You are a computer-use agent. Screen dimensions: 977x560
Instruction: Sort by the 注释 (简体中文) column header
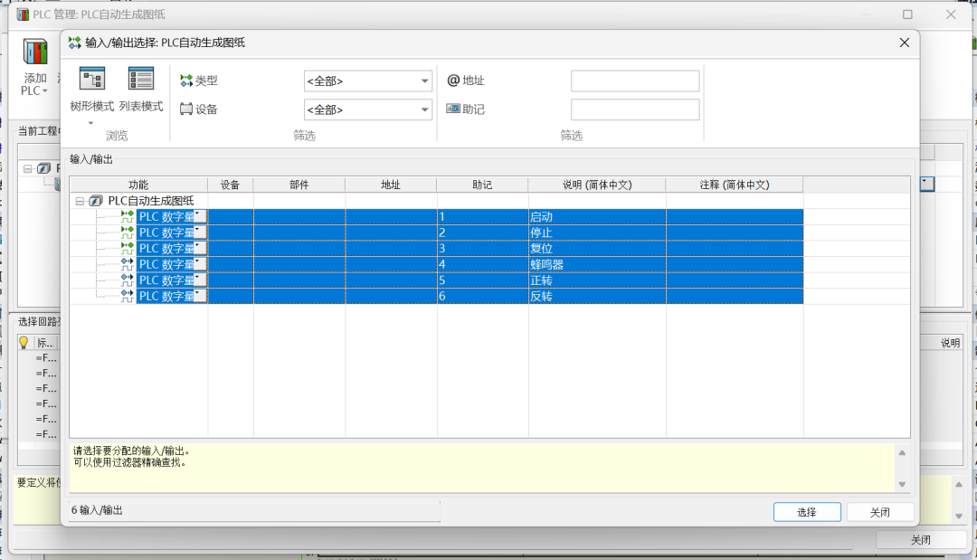pos(734,185)
